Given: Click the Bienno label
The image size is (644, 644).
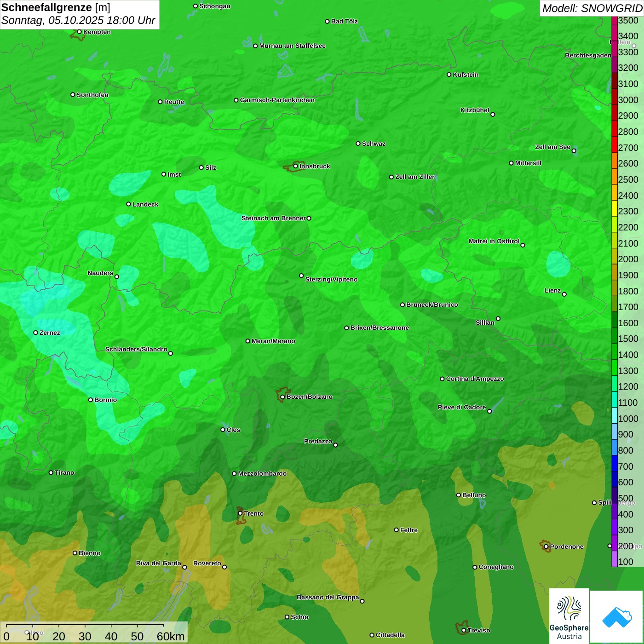Looking at the screenshot, I should point(89,553).
